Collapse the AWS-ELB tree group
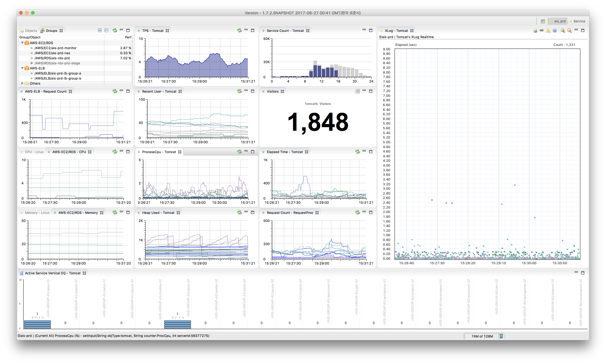The width and height of the screenshot is (606, 364). click(x=22, y=68)
